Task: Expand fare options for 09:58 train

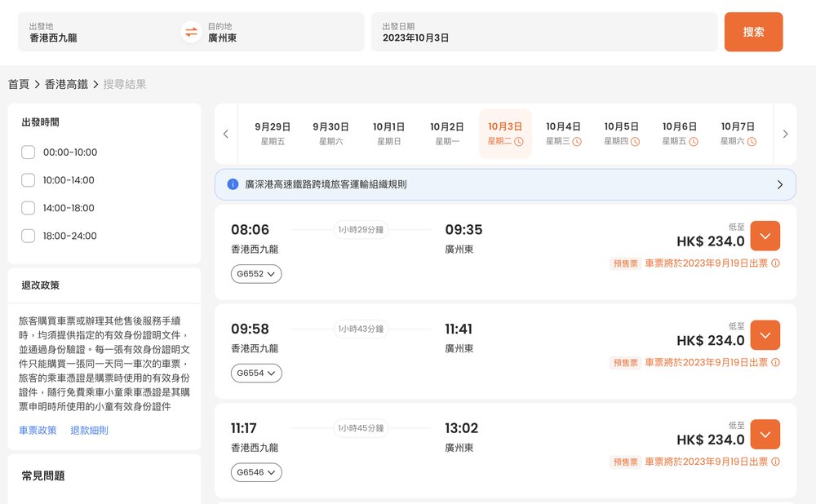Action: click(x=765, y=335)
